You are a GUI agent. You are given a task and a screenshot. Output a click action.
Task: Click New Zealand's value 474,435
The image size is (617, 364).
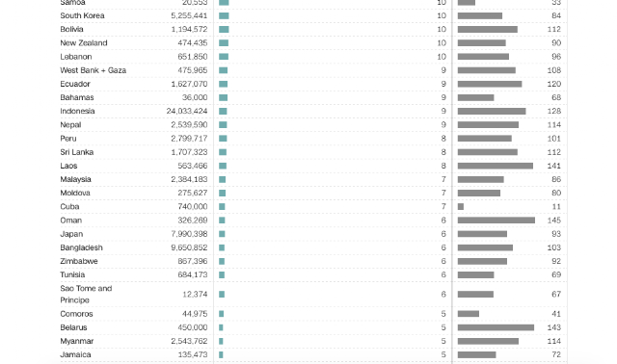click(x=193, y=42)
